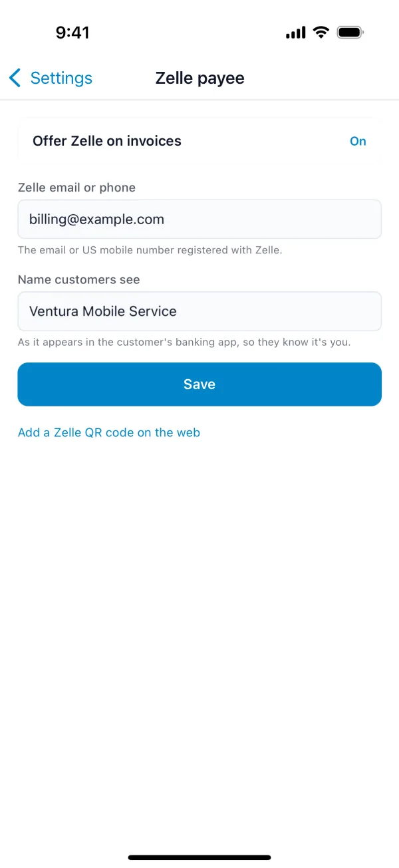
Task: Select the Offer Zelle on invoices label
Action: click(107, 141)
